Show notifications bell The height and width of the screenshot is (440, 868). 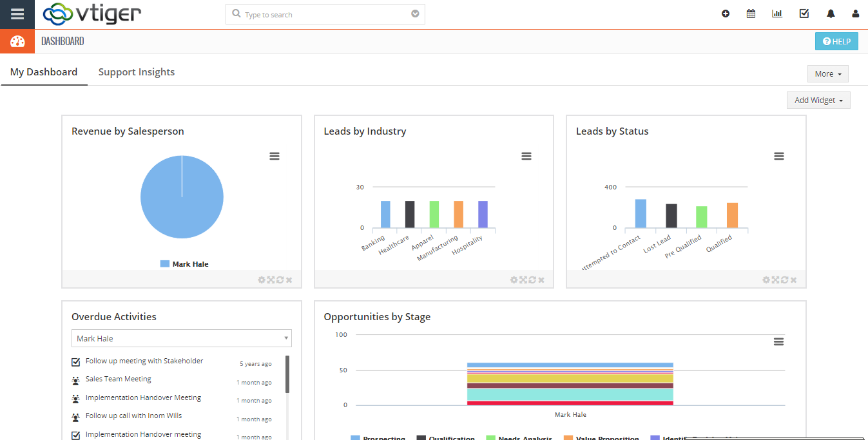[831, 14]
